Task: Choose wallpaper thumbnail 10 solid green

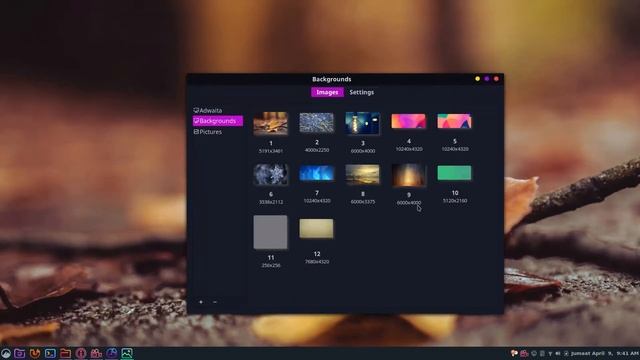Action: click(x=454, y=173)
